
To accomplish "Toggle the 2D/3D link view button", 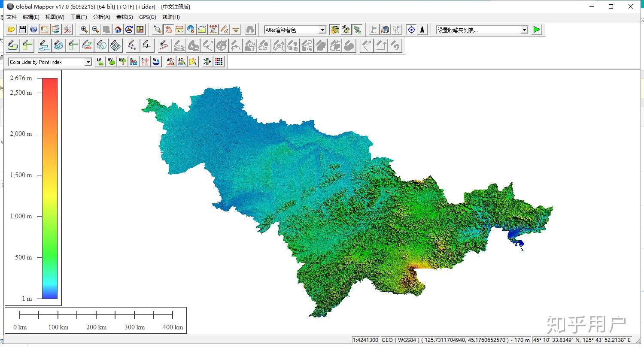I will (x=357, y=30).
